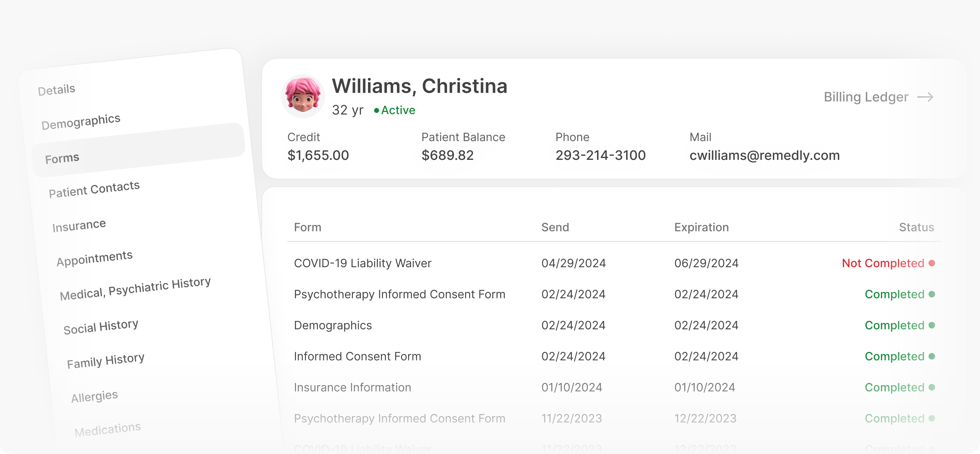The image size is (980, 454).
Task: Open Medical, Psychiatric History section
Action: [x=135, y=288]
